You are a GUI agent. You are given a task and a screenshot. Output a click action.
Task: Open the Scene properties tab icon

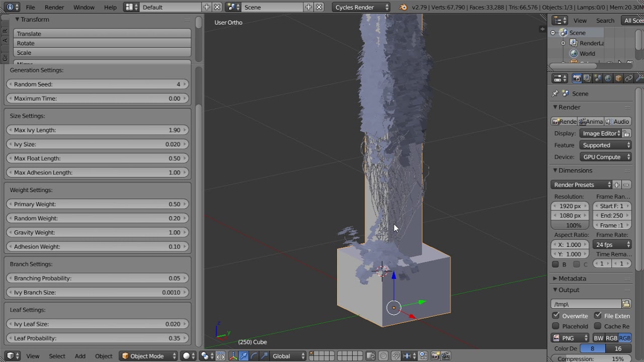(598, 78)
